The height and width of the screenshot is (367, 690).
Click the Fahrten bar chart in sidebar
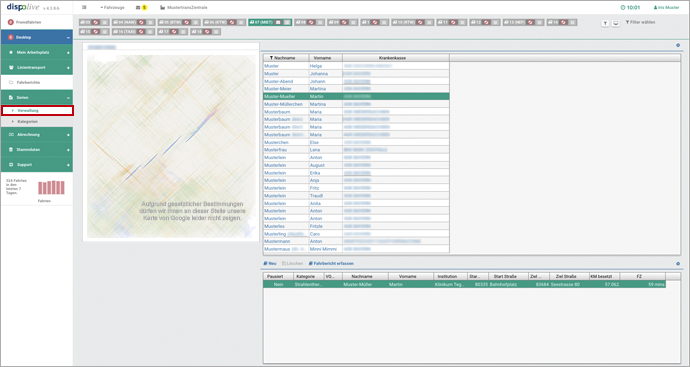tap(51, 187)
